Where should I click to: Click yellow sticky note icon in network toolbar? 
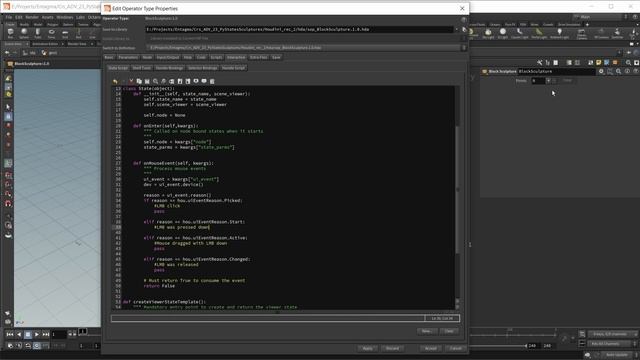598,62
